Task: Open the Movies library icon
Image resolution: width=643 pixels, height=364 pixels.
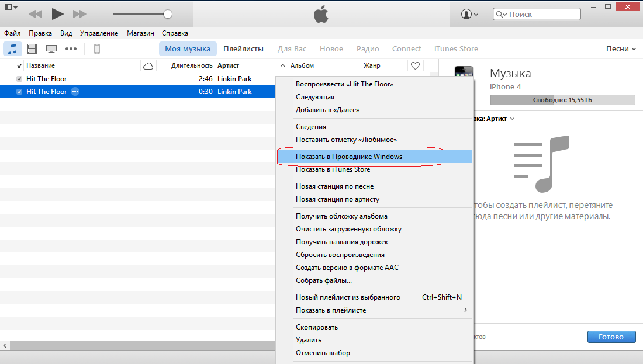Action: [32, 48]
